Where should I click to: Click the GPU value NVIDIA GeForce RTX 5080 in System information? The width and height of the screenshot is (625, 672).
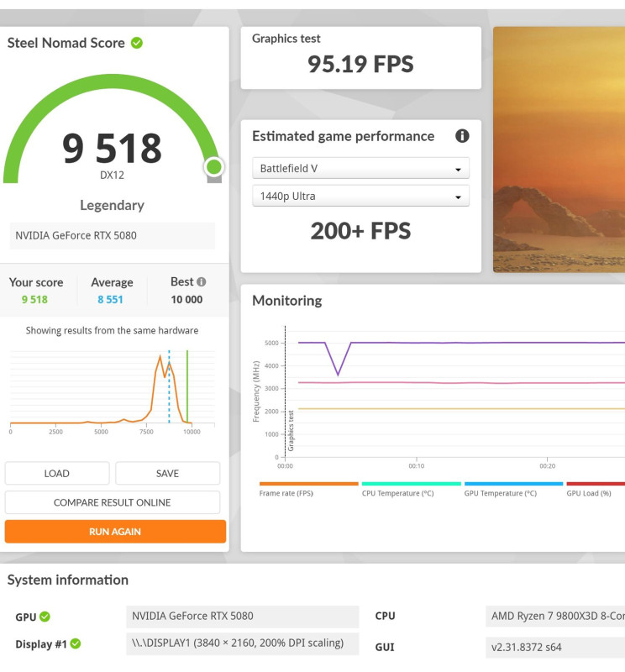coord(242,617)
